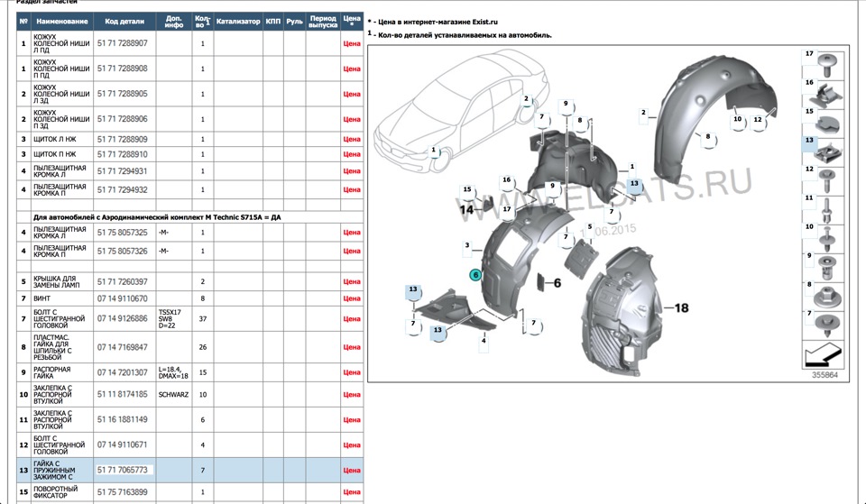Select part code '07 14 9110670'
Image resolution: width=866 pixels, height=504 pixels.
[x=123, y=298]
